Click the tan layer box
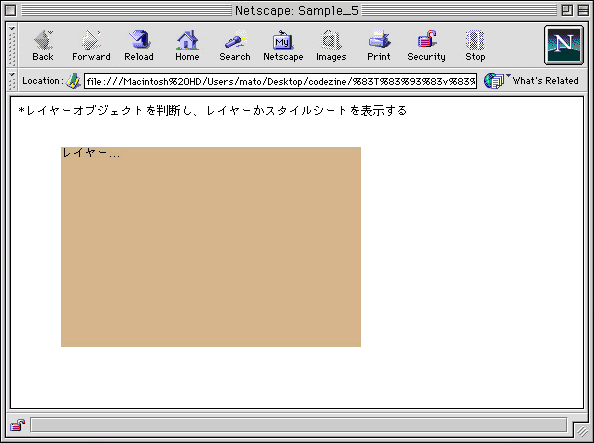Image resolution: width=594 pixels, height=443 pixels. [211, 247]
